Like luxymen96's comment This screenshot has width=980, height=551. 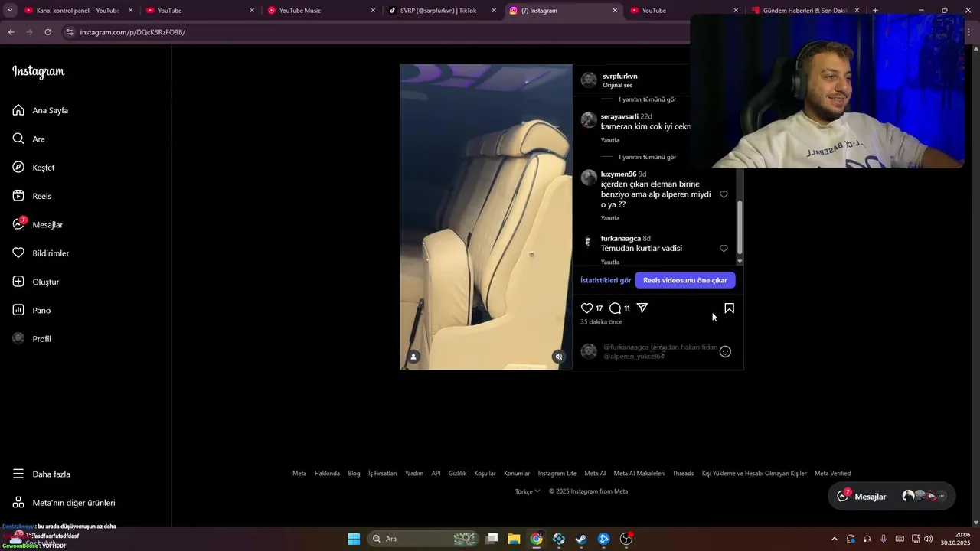tap(724, 194)
